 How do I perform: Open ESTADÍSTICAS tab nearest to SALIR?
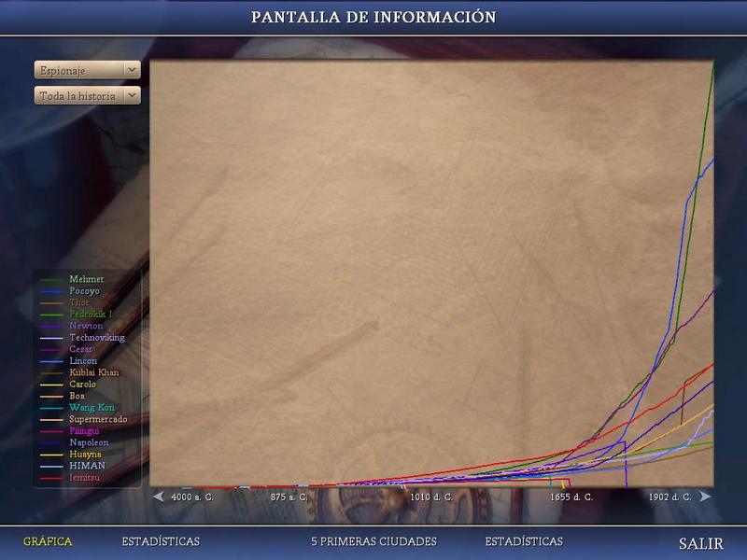pos(524,542)
